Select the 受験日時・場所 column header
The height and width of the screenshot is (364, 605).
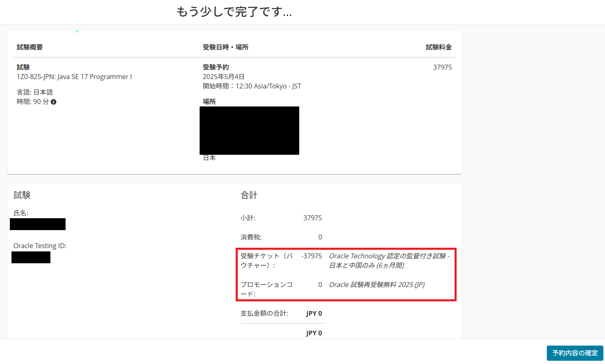tap(225, 47)
